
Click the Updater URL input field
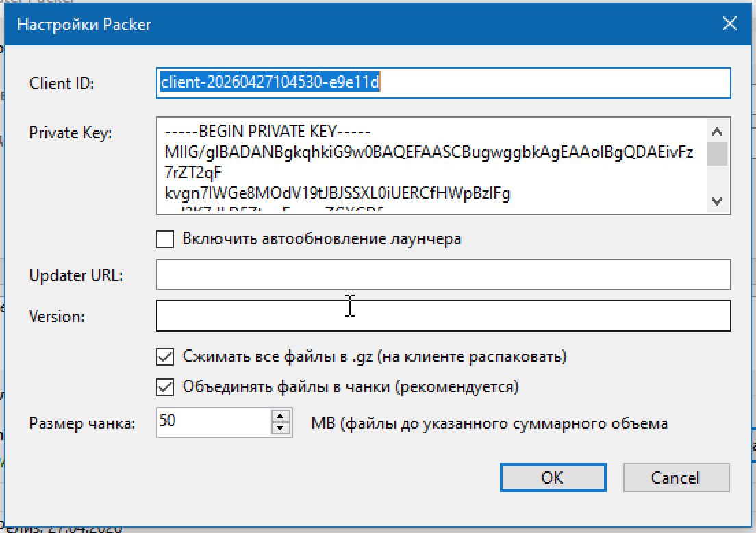click(x=443, y=275)
